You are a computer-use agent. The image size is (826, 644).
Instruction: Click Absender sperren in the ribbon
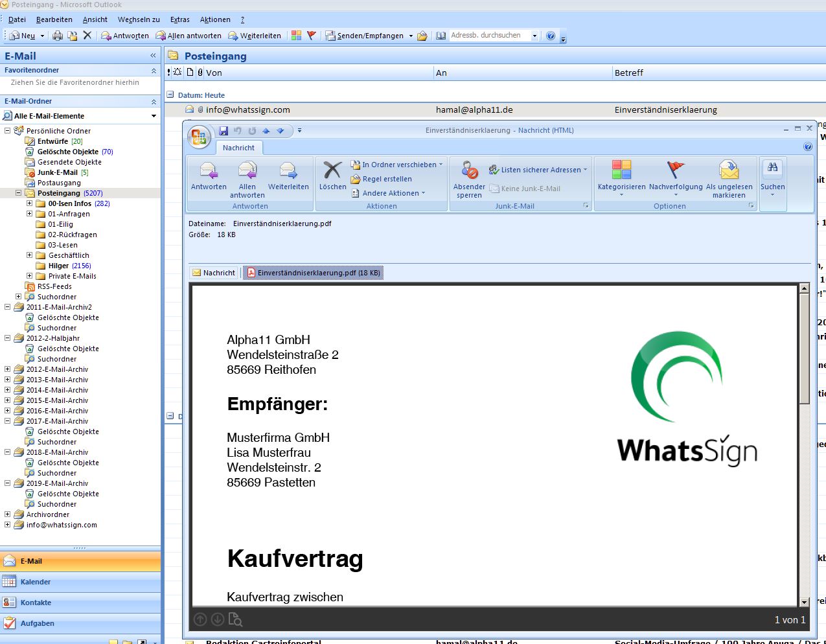point(469,179)
